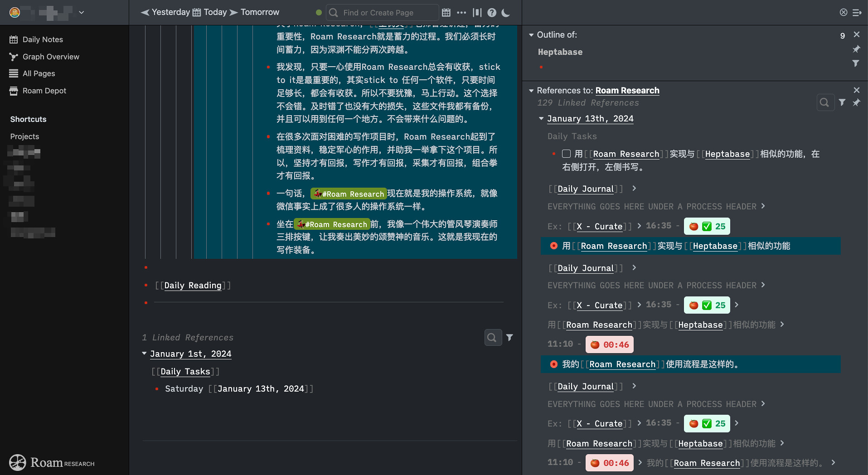Click the '9' count in Outline header
This screenshot has height=475, width=868.
tap(843, 35)
